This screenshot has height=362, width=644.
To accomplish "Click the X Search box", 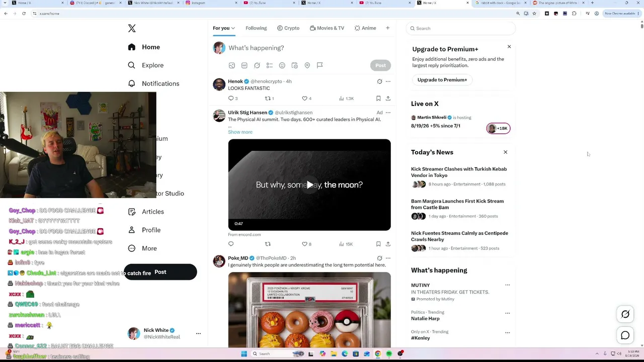I will [x=460, y=29].
